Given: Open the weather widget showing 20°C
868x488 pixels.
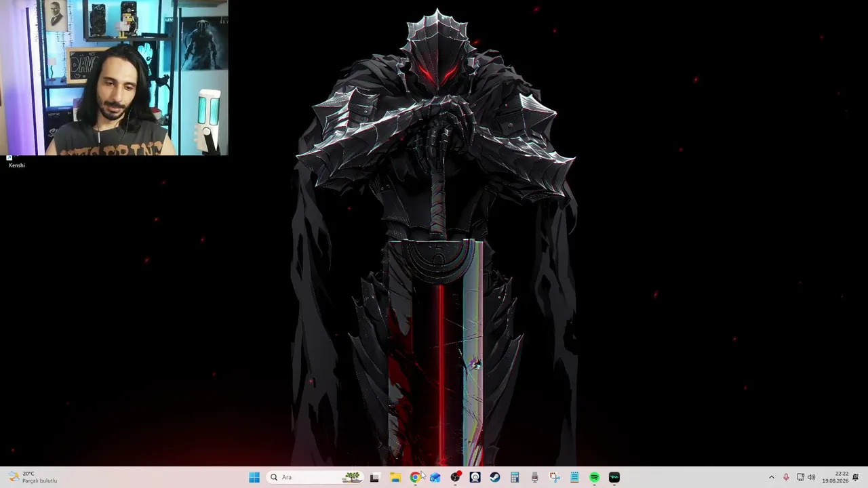Looking at the screenshot, I should pos(33,477).
